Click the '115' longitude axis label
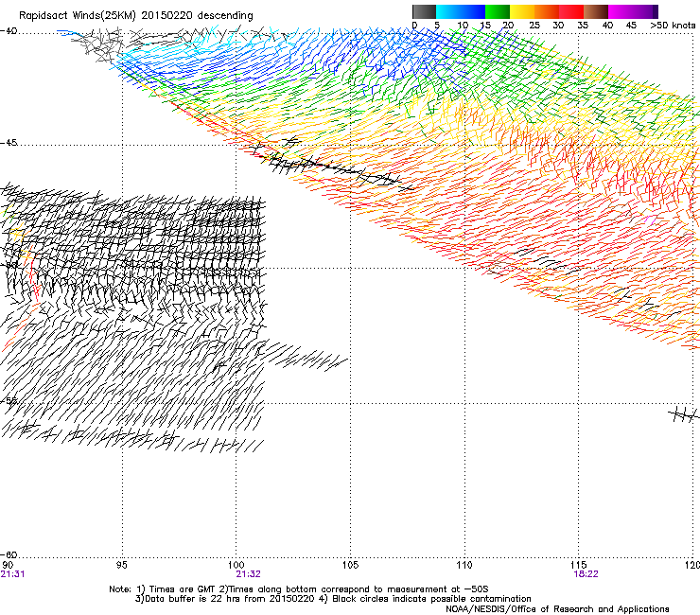 coord(579,565)
